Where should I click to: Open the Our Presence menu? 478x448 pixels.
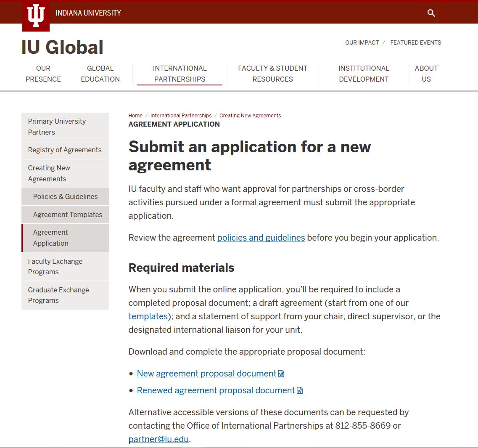43,74
